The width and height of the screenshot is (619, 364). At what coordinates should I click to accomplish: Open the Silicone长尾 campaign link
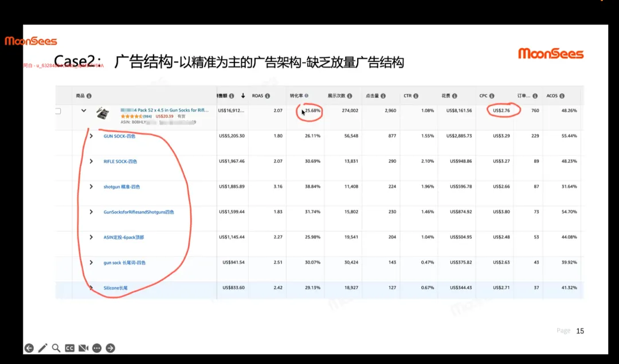tap(115, 288)
